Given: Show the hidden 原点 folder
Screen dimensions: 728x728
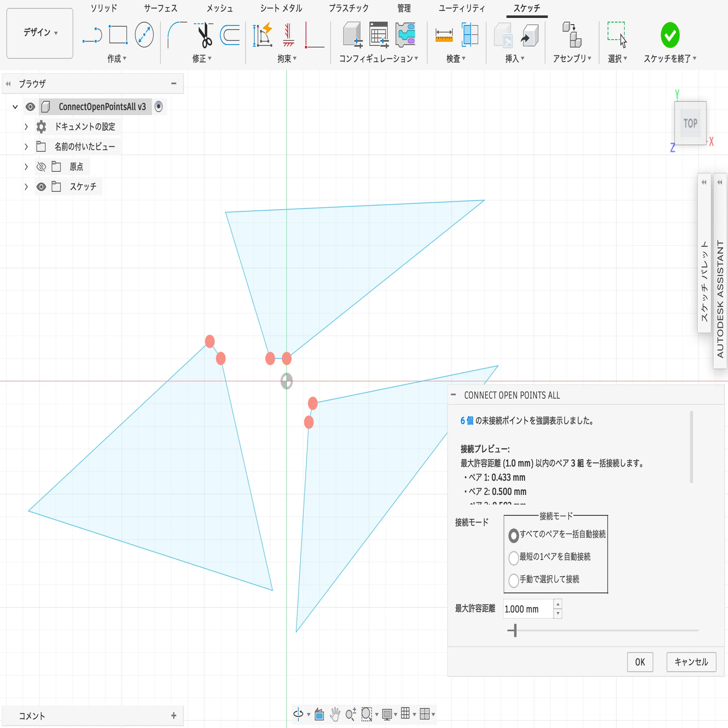Looking at the screenshot, I should (x=41, y=167).
